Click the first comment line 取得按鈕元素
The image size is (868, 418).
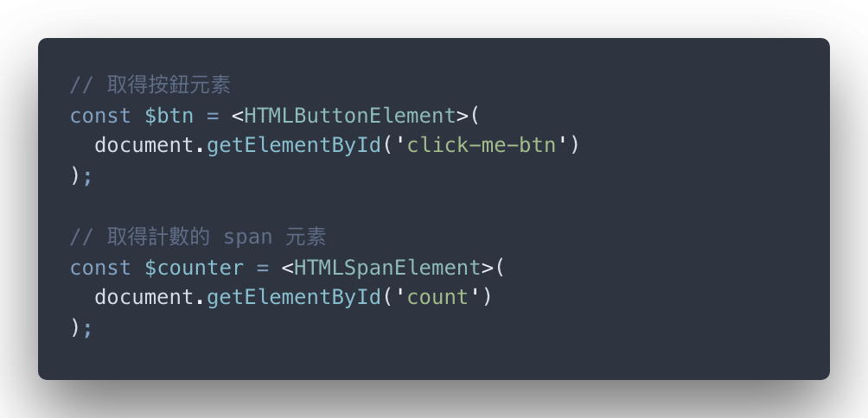pos(150,85)
